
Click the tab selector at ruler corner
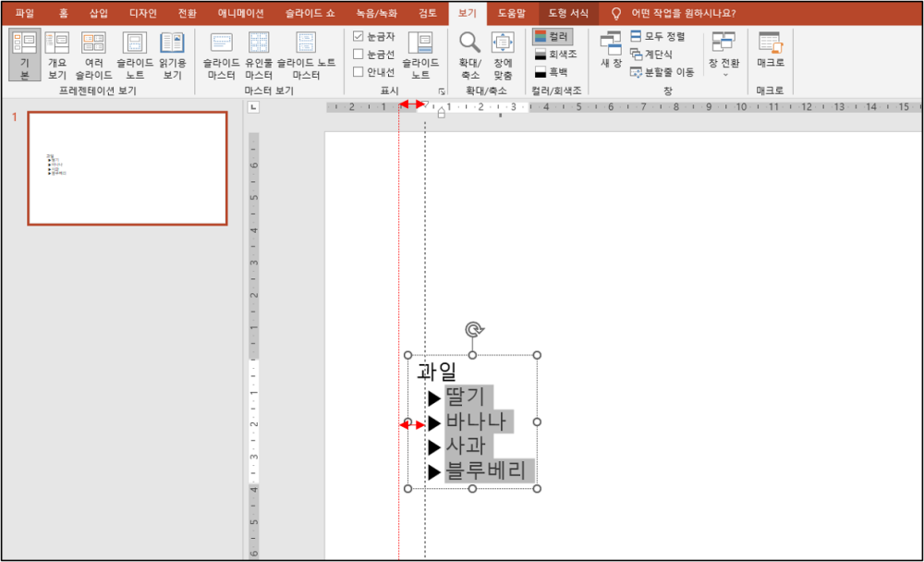coord(253,107)
